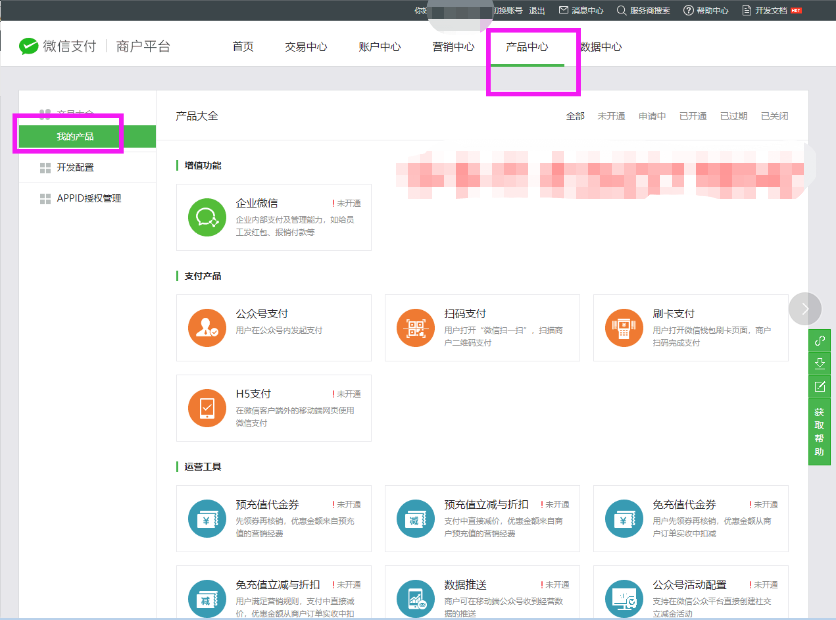Screen dimensions: 836x620
Task: Open the 营销中心 tab
Action: (x=453, y=47)
